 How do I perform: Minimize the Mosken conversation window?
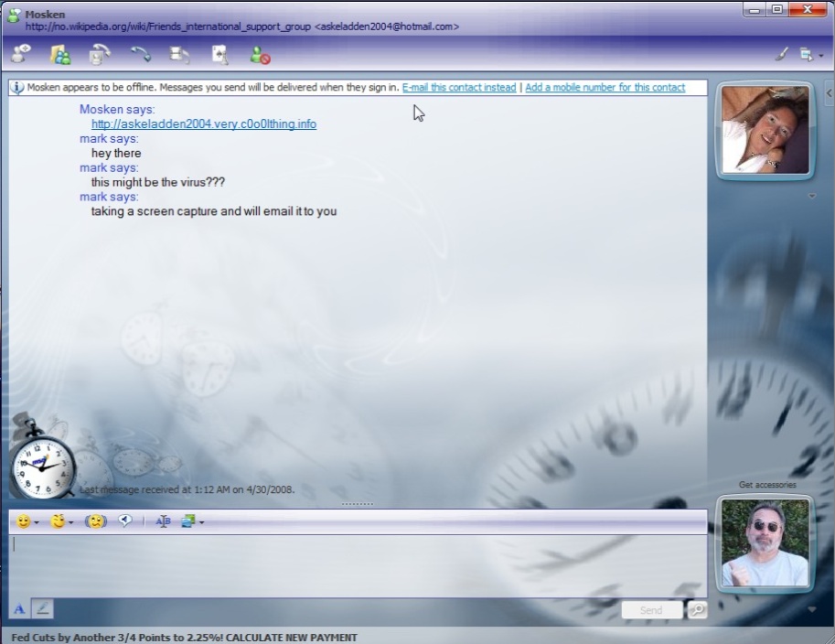pos(754,10)
